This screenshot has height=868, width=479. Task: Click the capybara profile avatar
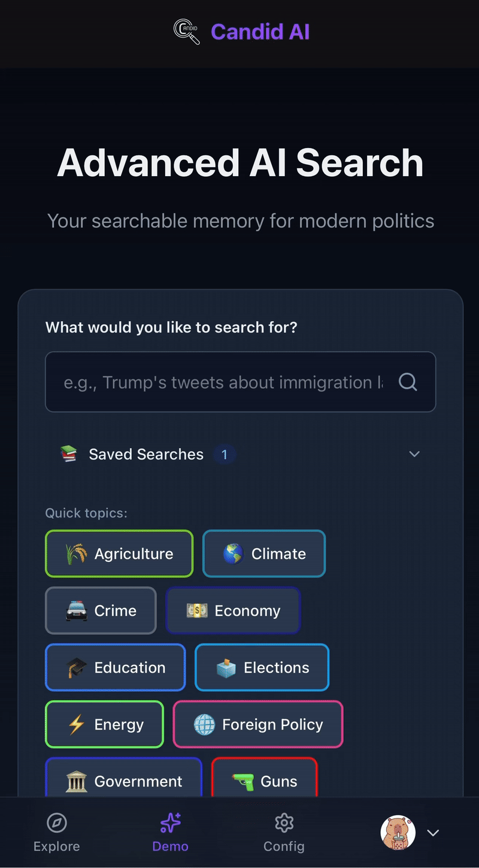coord(398,833)
